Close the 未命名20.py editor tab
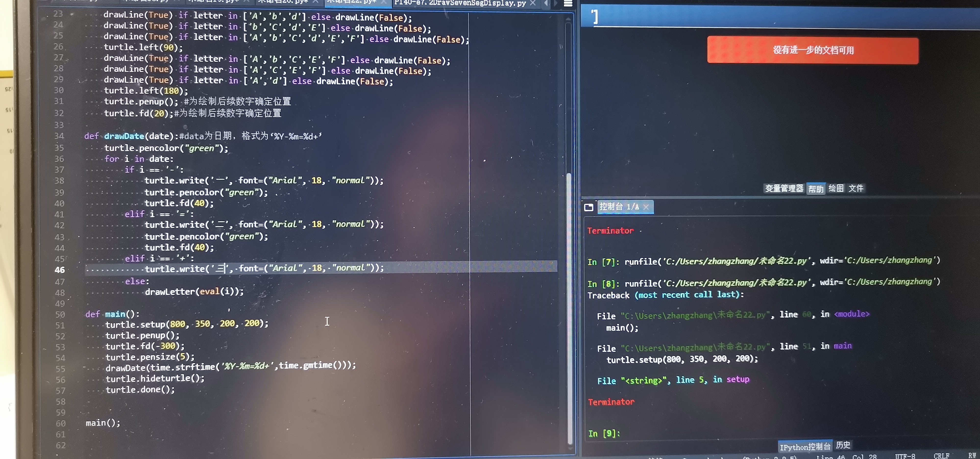 tap(315, 2)
